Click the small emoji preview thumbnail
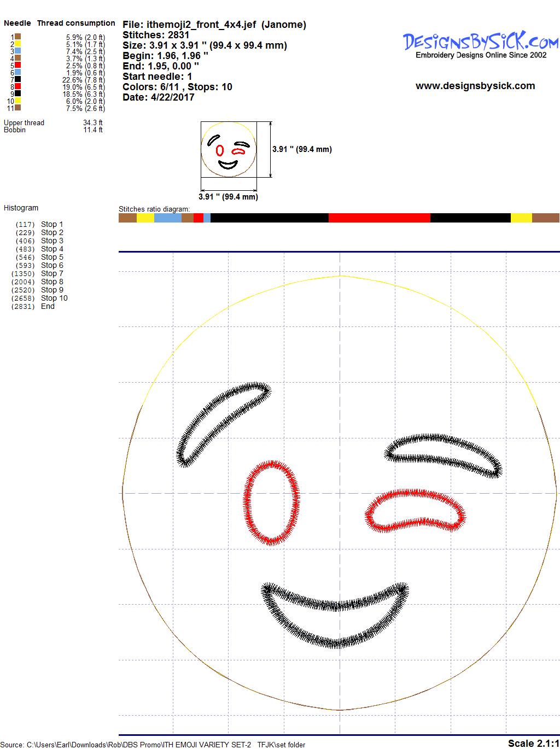 228,150
